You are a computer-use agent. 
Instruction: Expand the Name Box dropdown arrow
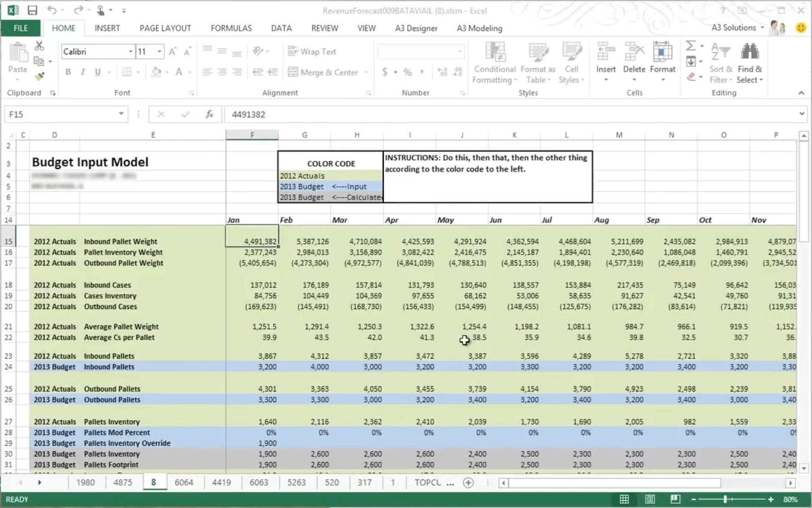(x=121, y=114)
